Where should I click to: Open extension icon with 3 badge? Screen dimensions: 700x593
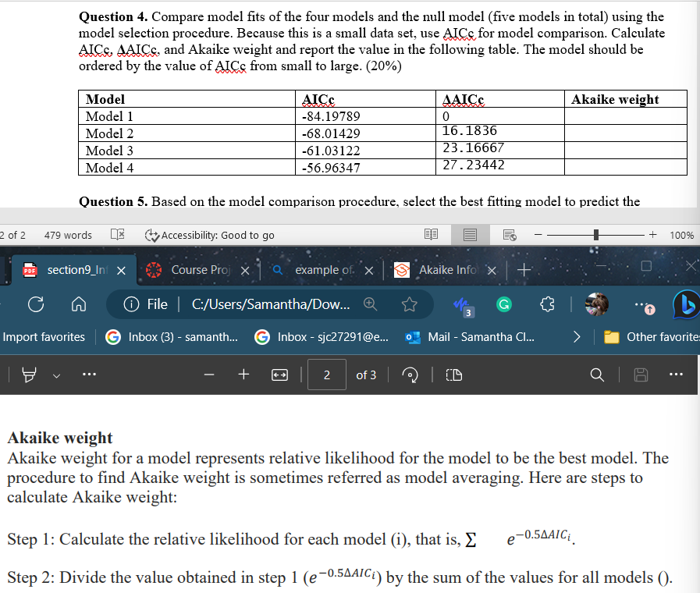tap(462, 306)
